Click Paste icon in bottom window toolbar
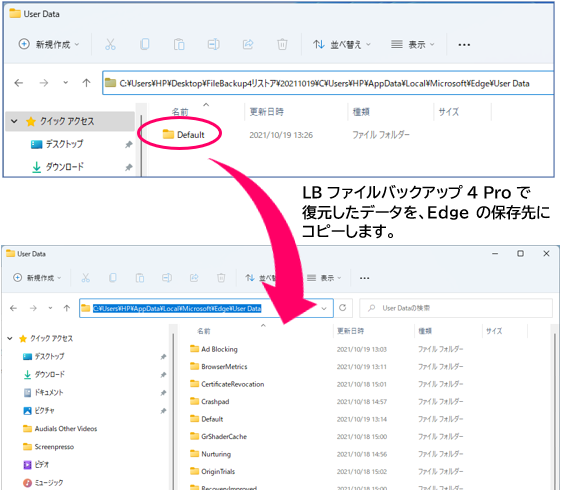 (x=140, y=278)
